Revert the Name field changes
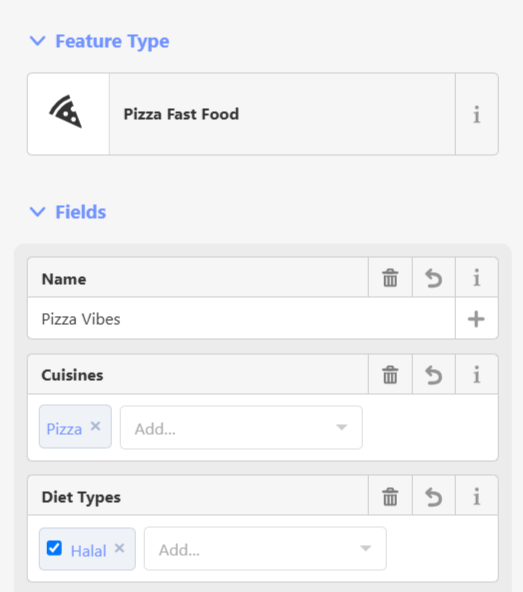 point(434,278)
